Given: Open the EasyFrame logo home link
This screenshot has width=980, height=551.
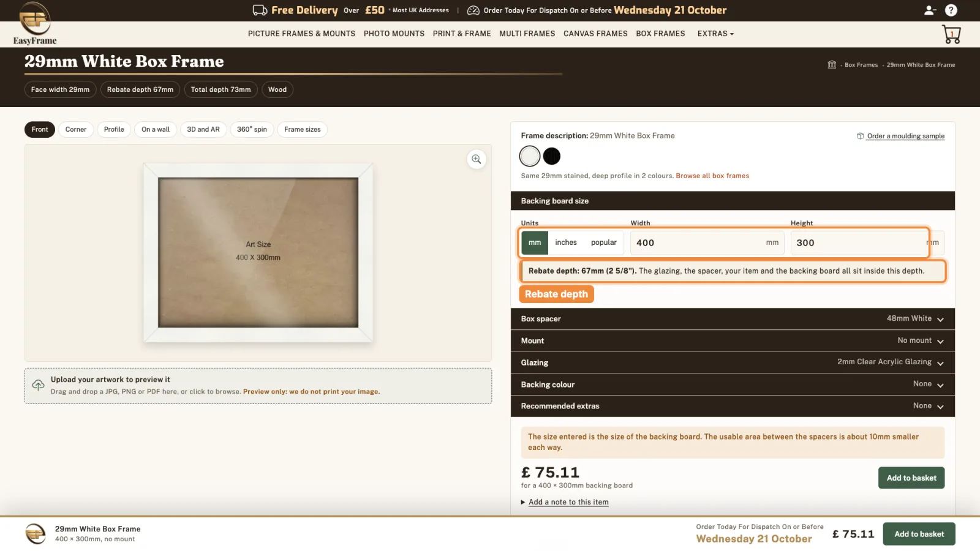Looking at the screenshot, I should [35, 24].
